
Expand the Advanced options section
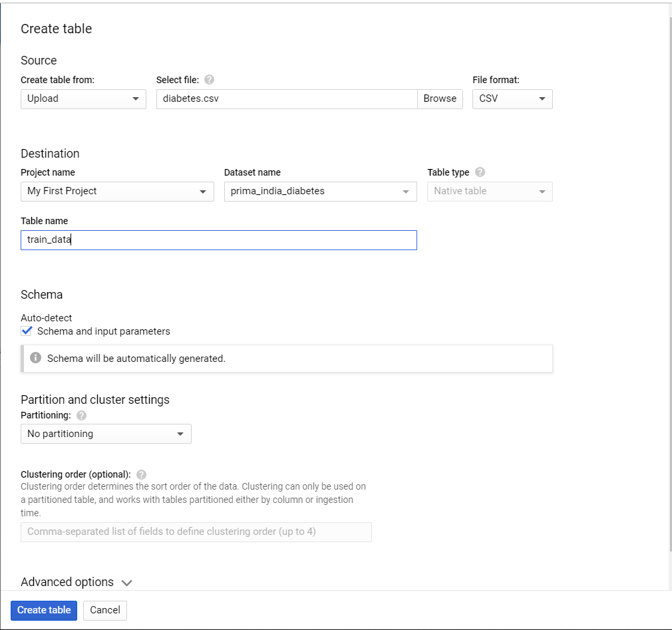(x=77, y=582)
